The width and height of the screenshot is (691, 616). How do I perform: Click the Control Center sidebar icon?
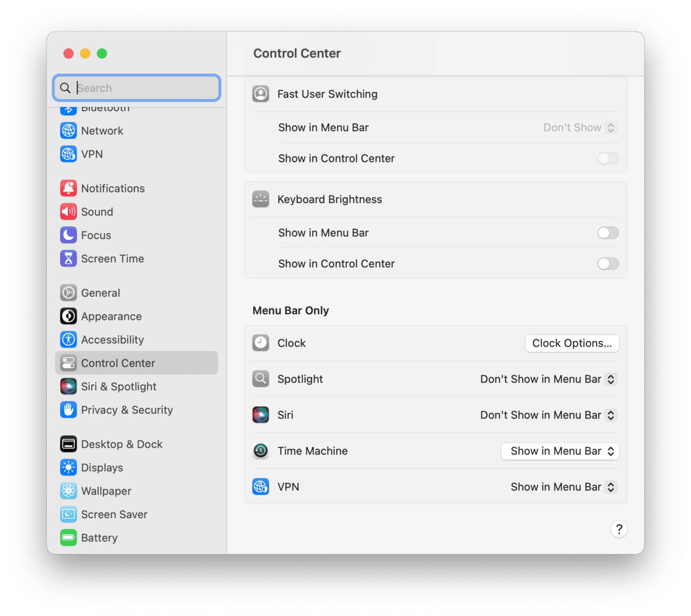(69, 363)
